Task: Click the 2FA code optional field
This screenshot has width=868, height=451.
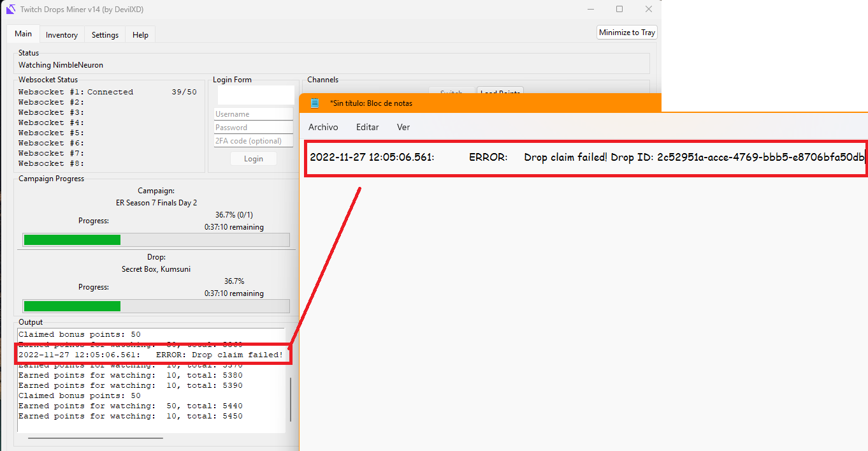Action: click(253, 140)
